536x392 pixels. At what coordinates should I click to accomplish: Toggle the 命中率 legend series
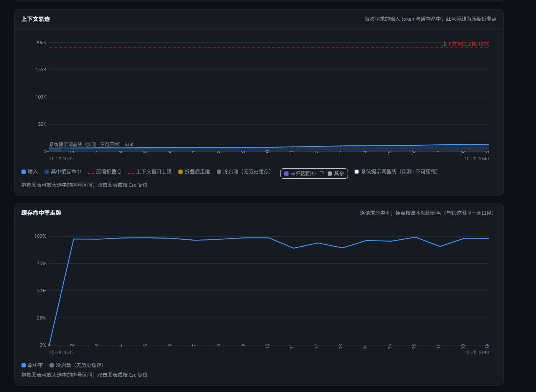pos(32,366)
